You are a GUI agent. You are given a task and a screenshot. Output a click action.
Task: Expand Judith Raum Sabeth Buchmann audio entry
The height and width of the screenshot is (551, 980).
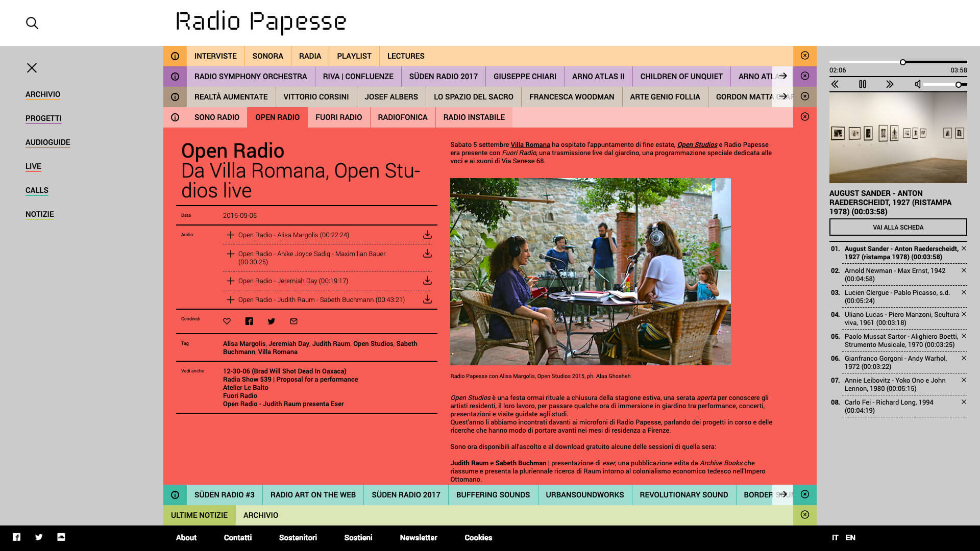231,299
